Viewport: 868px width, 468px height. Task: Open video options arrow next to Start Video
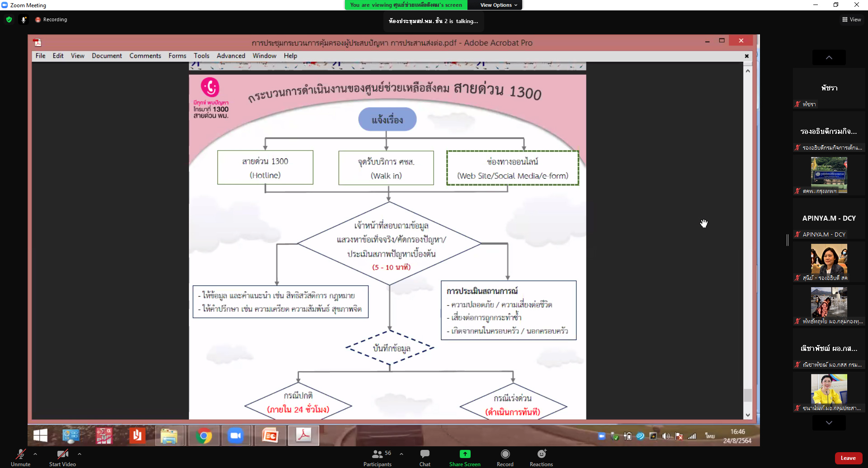pos(80,454)
